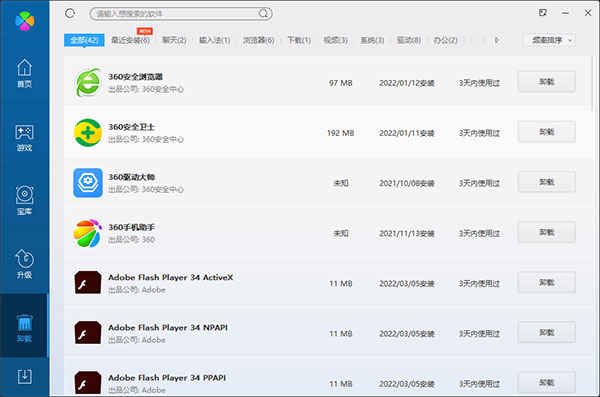Click the 2021/10/08 install date

(x=406, y=183)
